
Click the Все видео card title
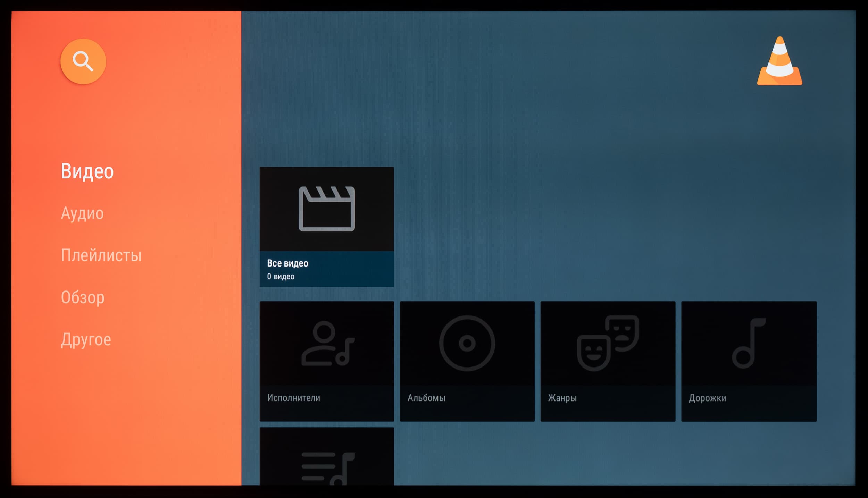pyautogui.click(x=287, y=263)
